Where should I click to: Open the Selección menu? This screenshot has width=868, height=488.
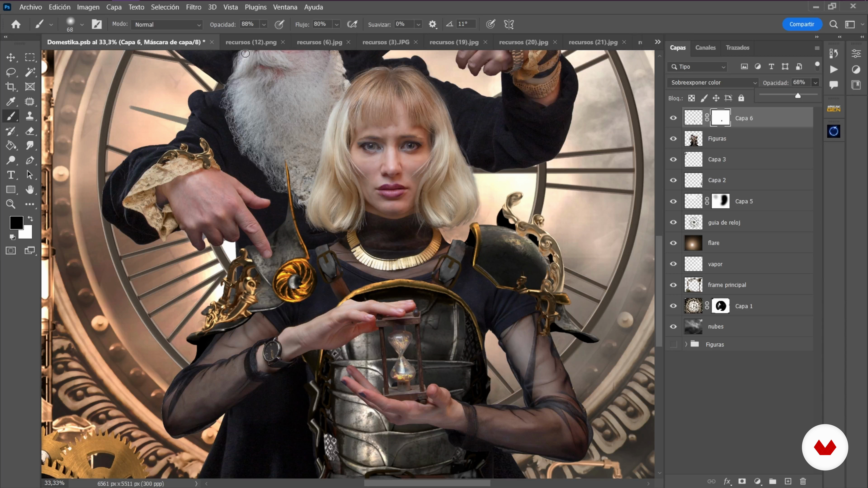point(165,7)
